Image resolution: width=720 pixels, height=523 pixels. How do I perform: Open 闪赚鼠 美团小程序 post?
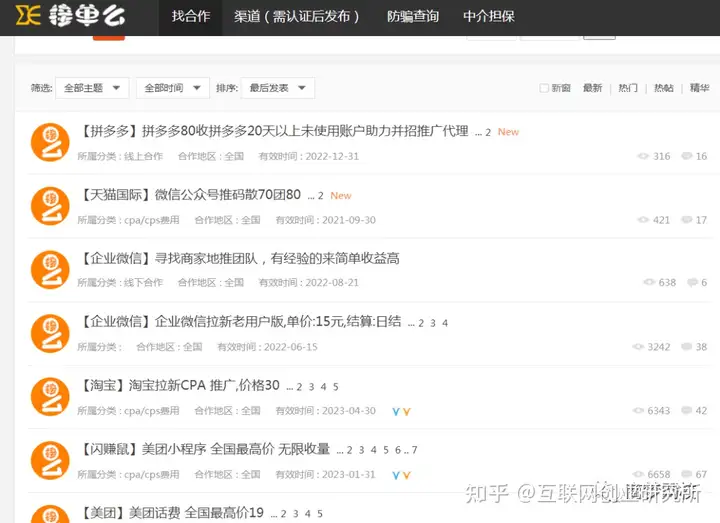pyautogui.click(x=205, y=449)
